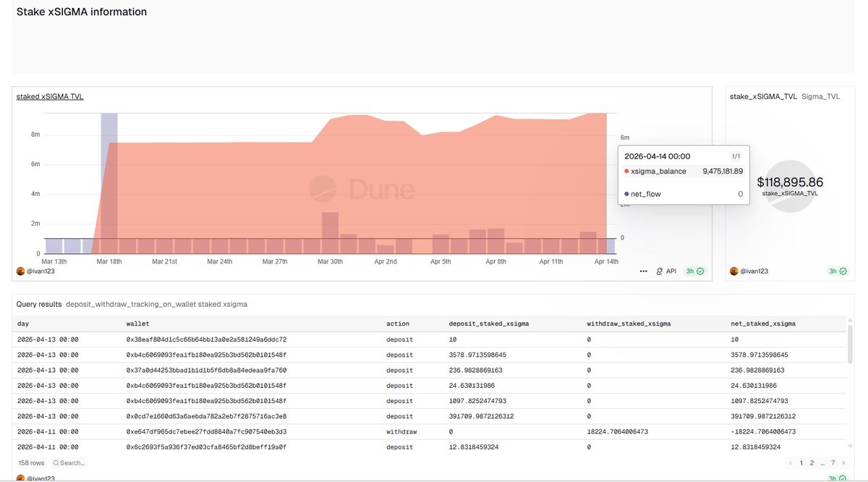Select page 2 in the table pagination
The image size is (868, 482).
[812, 462]
